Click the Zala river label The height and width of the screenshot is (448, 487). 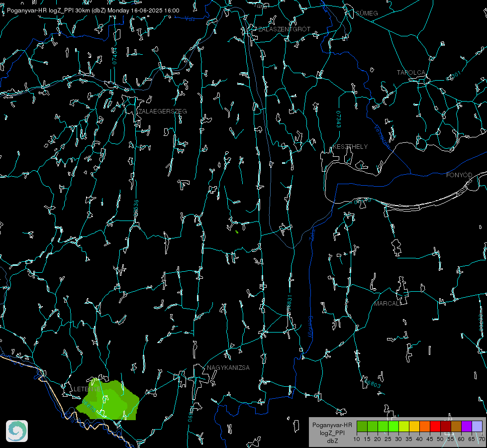click(313, 234)
